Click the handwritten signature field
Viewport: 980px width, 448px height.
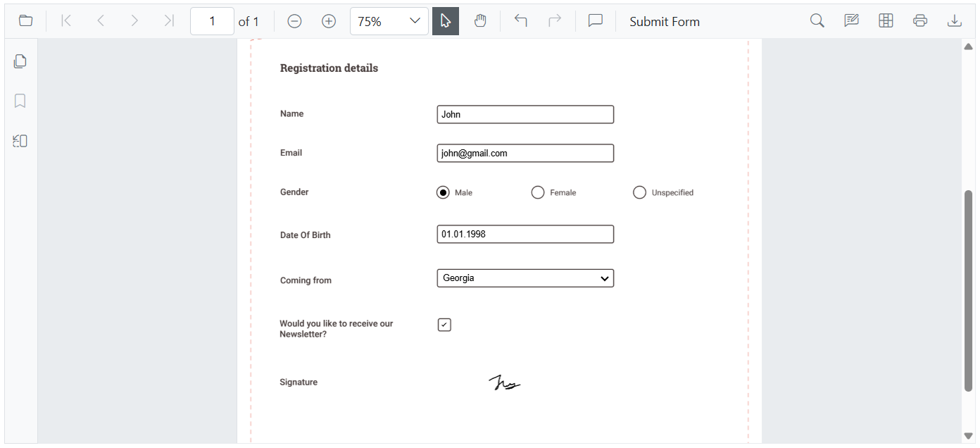(505, 382)
